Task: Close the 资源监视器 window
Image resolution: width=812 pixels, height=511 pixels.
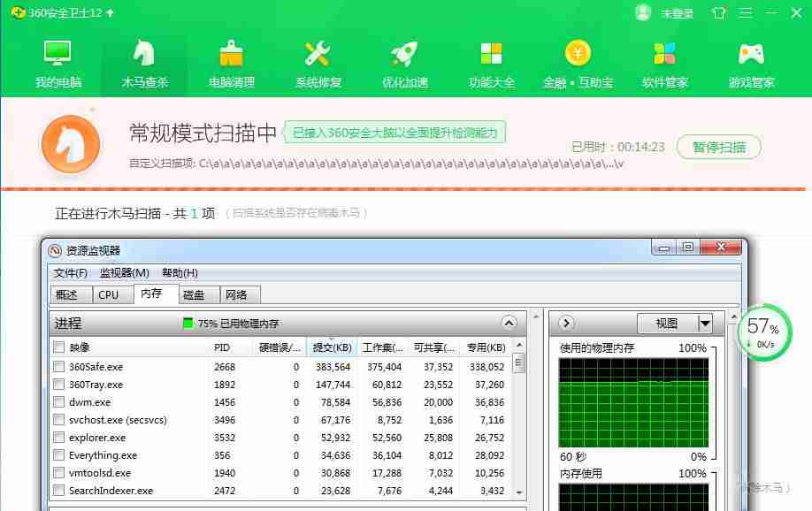Action: (721, 248)
